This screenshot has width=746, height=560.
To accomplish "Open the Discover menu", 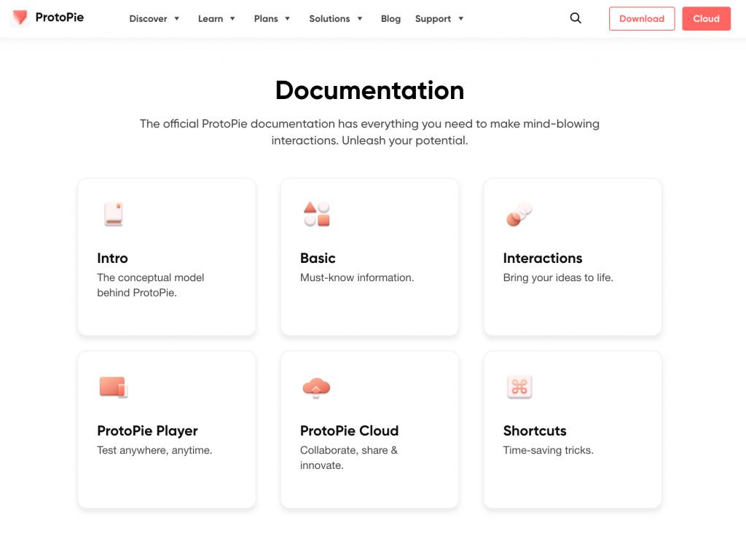I will (x=148, y=18).
